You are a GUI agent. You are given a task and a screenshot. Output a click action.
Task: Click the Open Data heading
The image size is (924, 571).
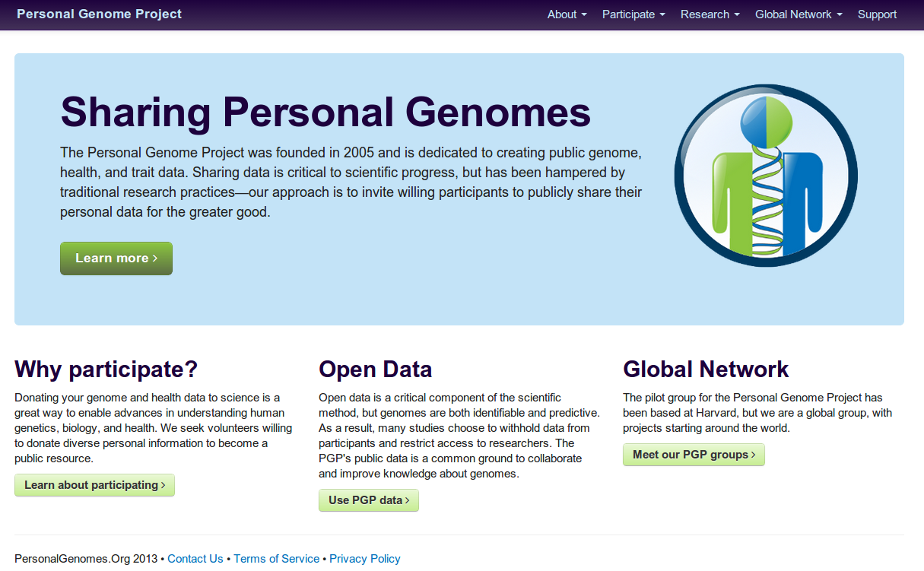[375, 370]
